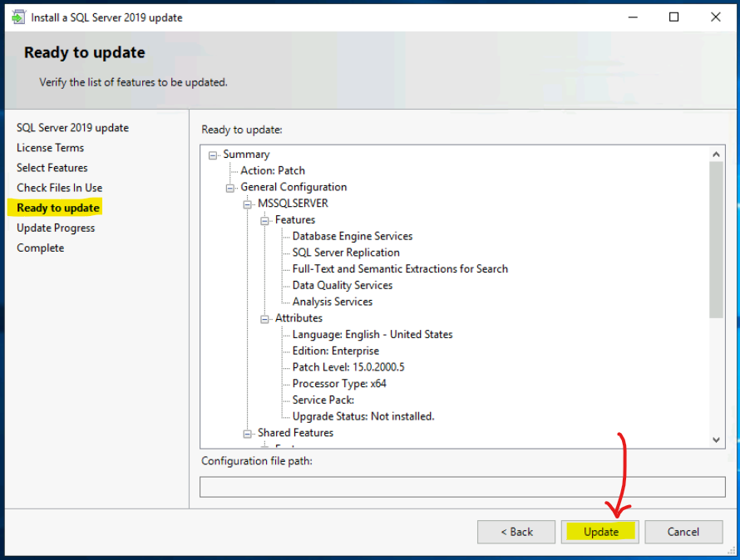Minimize the installer window
Screen dimensions: 740x560
click(633, 17)
